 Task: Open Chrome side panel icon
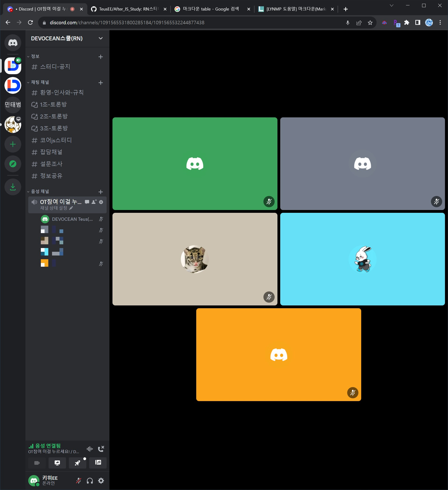click(x=418, y=23)
